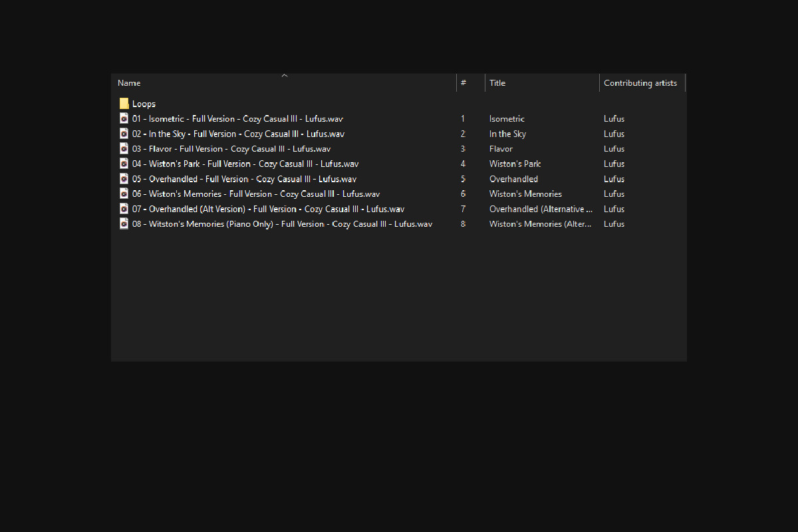Click the wav icon beside 03 - Flavor
798x532 pixels.
tap(124, 148)
